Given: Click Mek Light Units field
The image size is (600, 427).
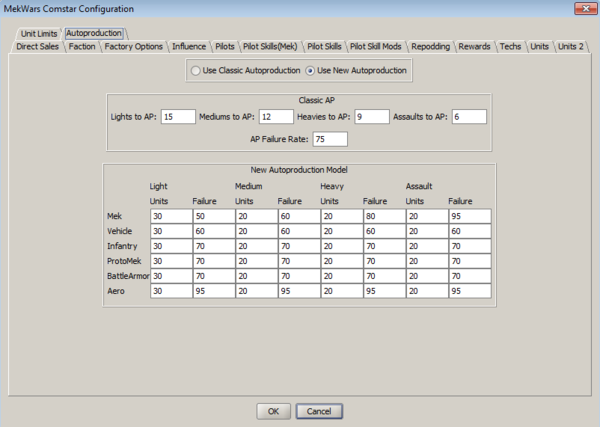Looking at the screenshot, I should (x=169, y=216).
